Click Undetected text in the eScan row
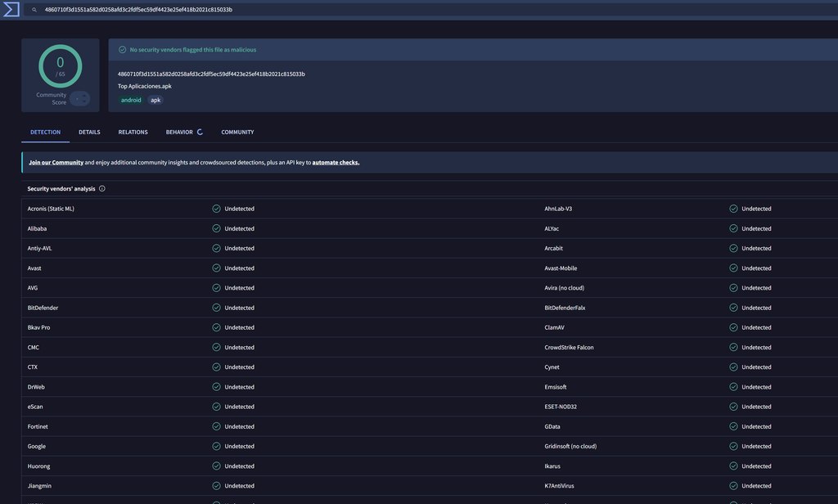 (x=240, y=407)
